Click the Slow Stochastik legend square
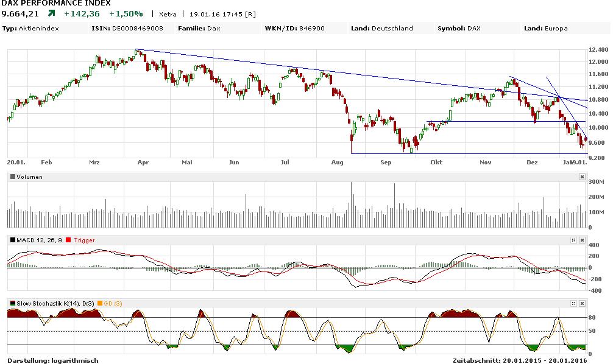The height and width of the screenshot is (364, 613). pos(13,303)
